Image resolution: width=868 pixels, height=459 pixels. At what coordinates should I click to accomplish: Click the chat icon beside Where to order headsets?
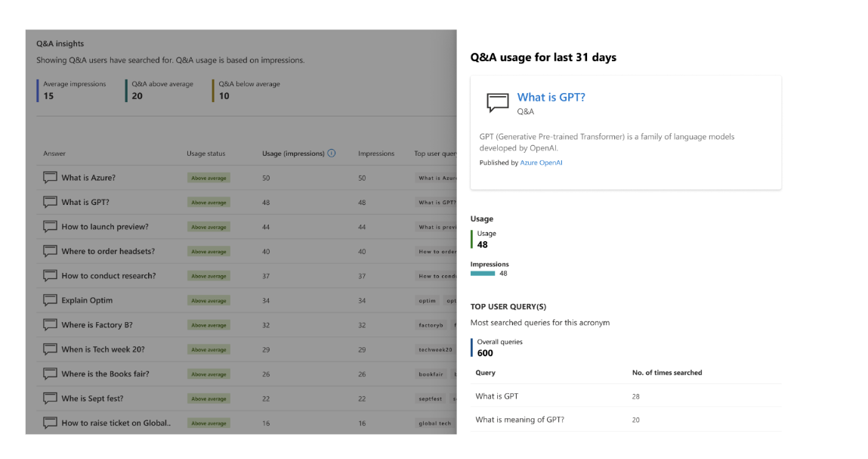coord(51,251)
